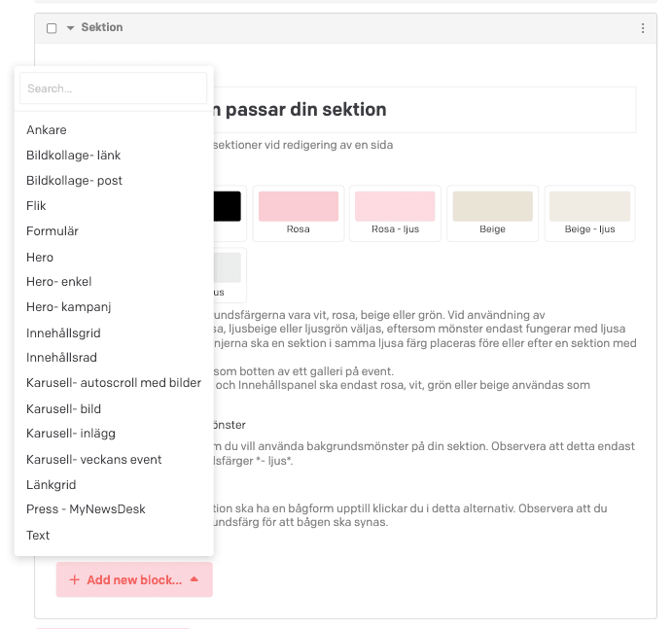Add a Formulär block
Viewport: 672px width, 629px height.
pyautogui.click(x=53, y=231)
